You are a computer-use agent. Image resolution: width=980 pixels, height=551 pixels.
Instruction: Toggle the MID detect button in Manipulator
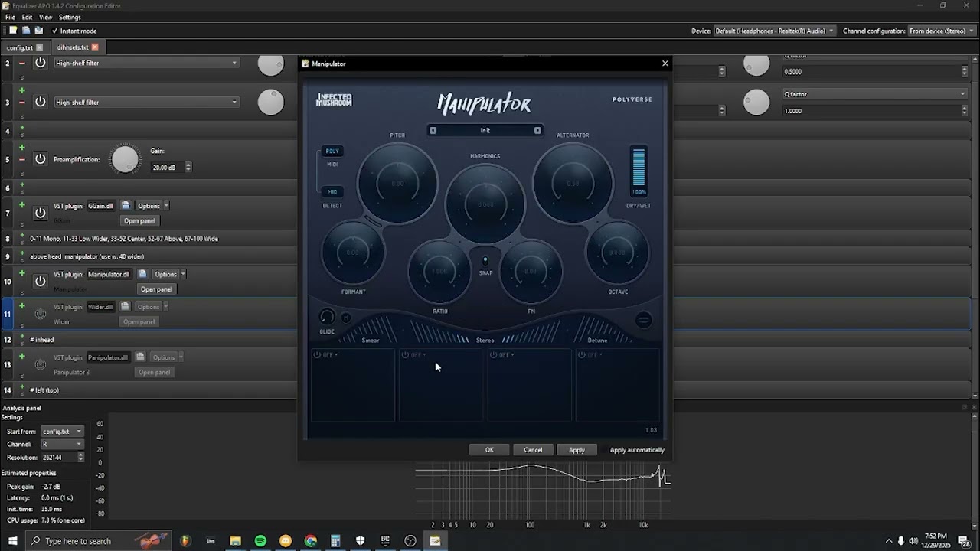click(x=332, y=192)
